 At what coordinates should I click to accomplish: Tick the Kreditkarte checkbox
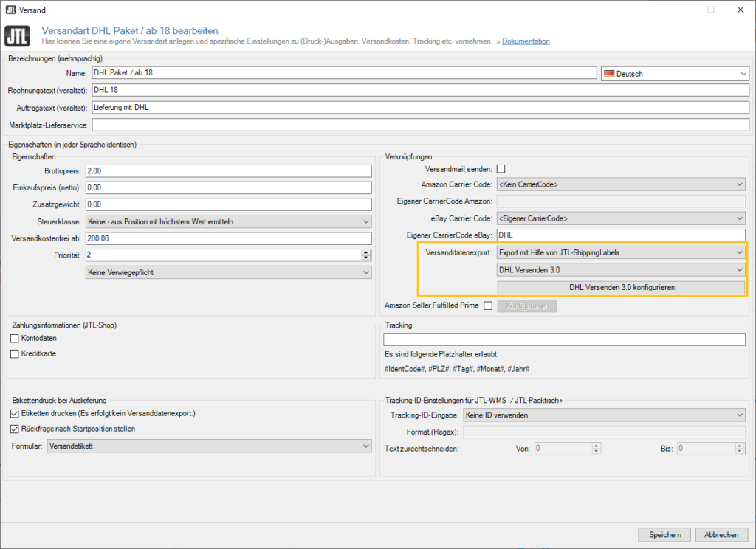tap(16, 354)
